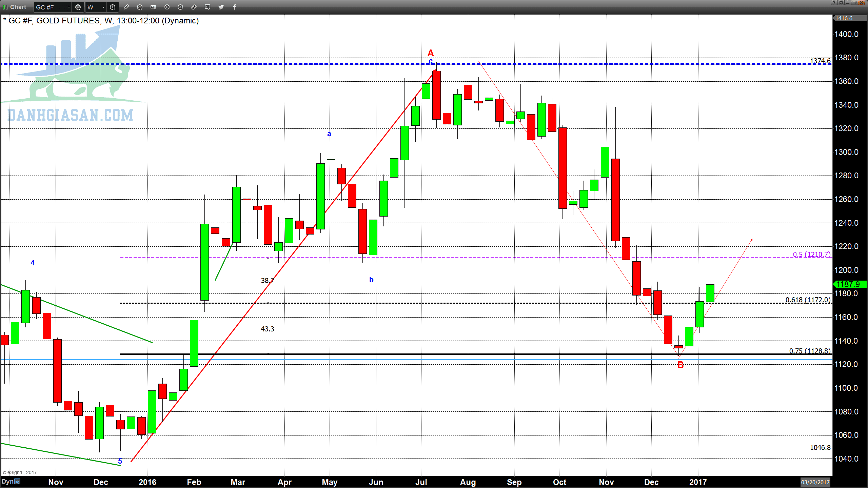868x488 pixels.
Task: Click the 1200.0 price axis label
Action: click(x=847, y=270)
